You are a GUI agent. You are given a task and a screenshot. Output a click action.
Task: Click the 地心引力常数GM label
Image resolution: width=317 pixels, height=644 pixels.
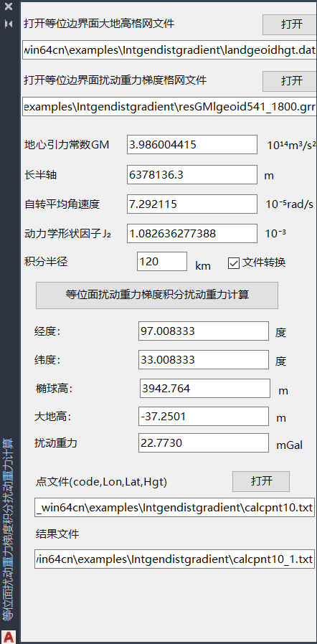(x=67, y=145)
